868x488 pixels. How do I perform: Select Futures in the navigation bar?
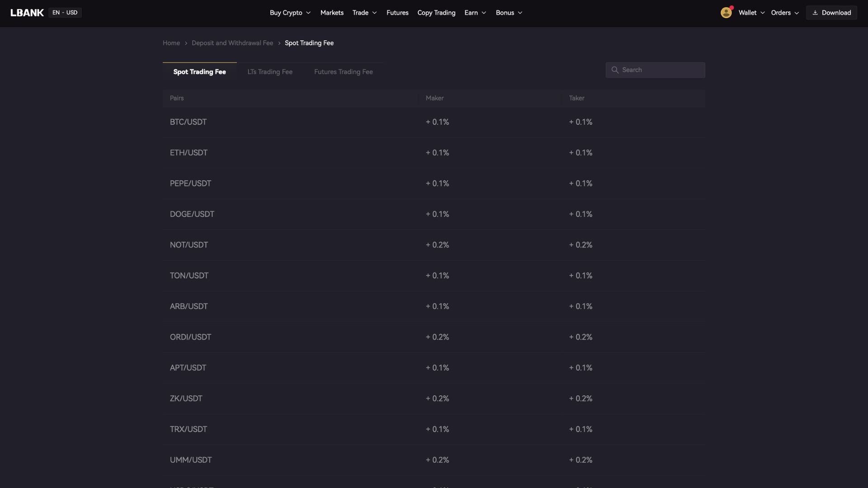pos(397,12)
